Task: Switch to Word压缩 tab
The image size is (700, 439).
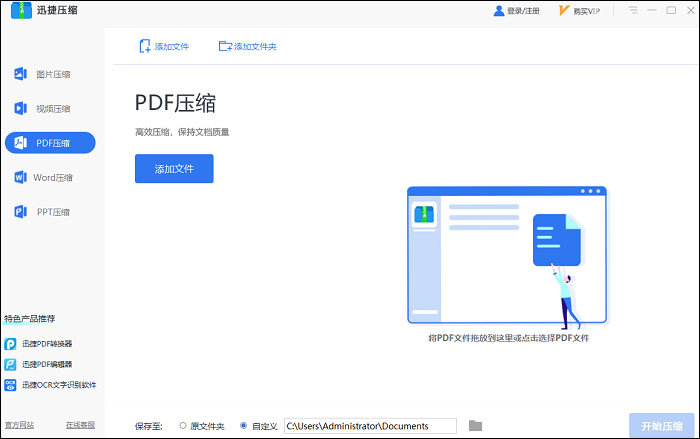Action: click(x=50, y=177)
